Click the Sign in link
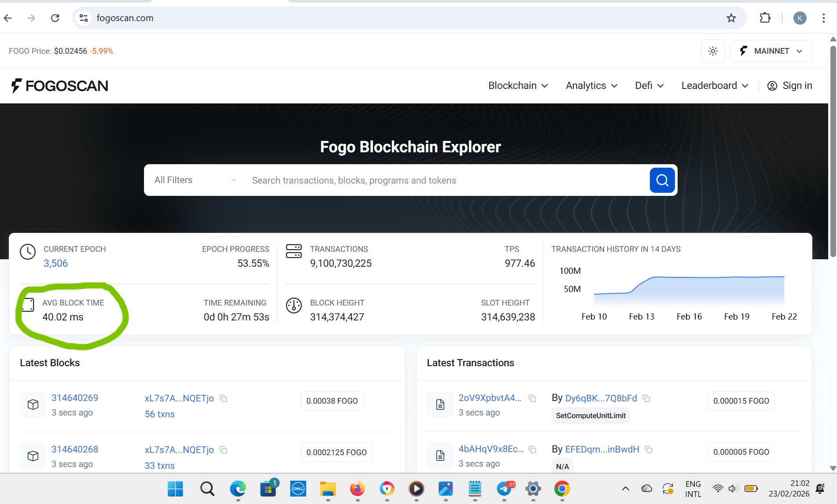The width and height of the screenshot is (837, 504). pos(790,86)
